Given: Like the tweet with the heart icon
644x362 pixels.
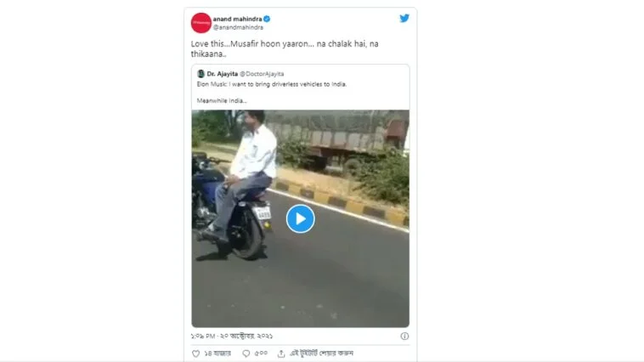Looking at the screenshot, I should pos(196,354).
